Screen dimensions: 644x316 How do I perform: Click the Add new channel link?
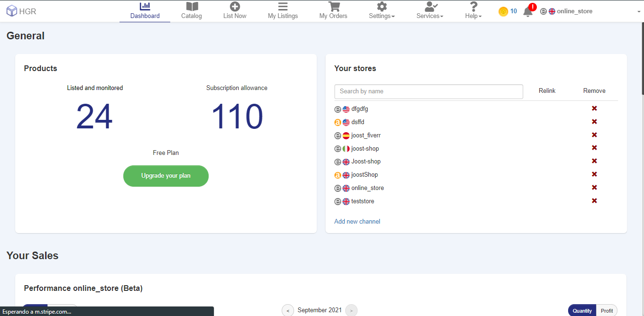(357, 221)
